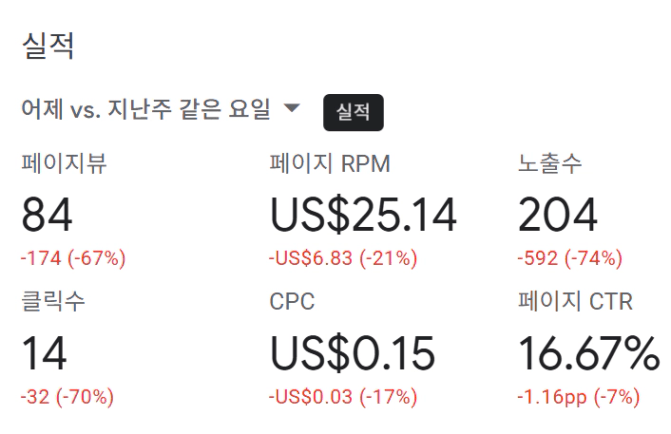671x434 pixels.
Task: Select the US$25.14 page RPM value
Action: point(363,215)
